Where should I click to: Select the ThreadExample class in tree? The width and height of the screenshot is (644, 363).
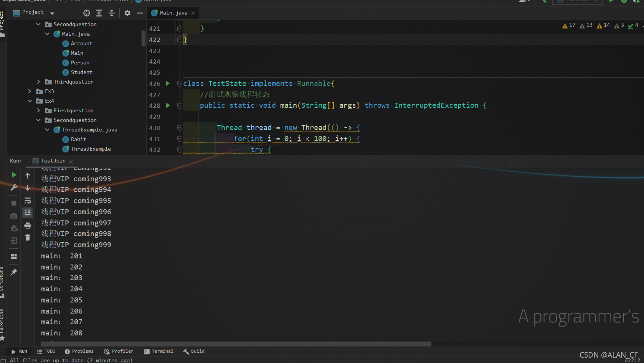[x=87, y=149]
